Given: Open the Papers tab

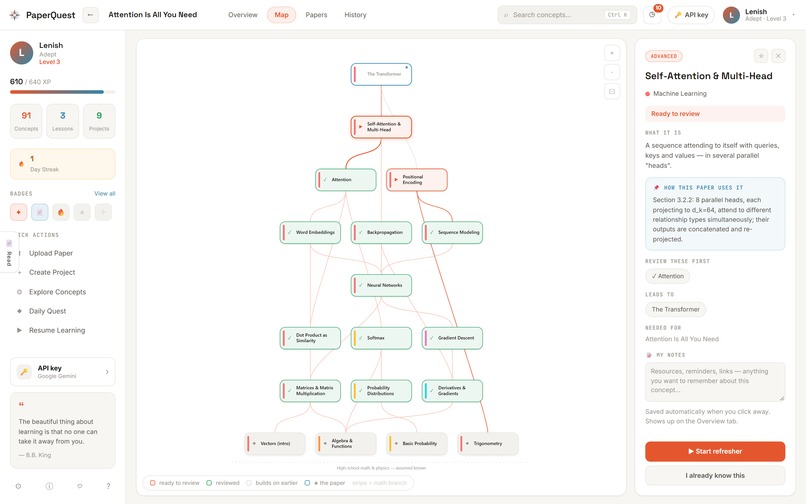Looking at the screenshot, I should pos(316,15).
